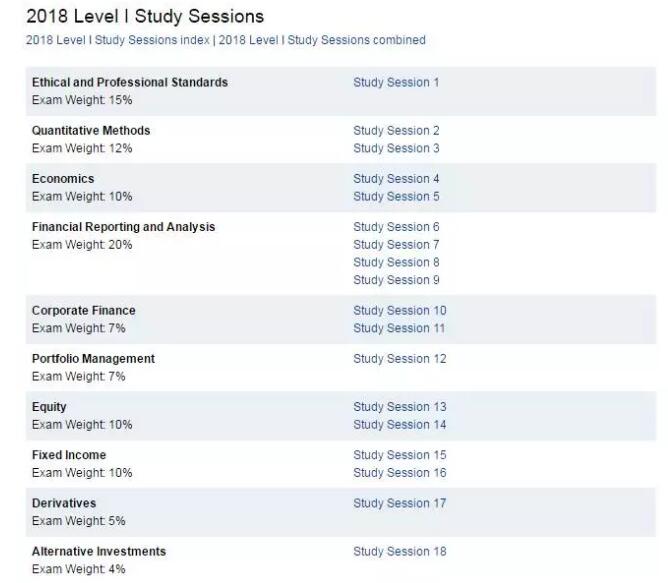
Task: Open Study Session 1 link
Action: tap(396, 82)
